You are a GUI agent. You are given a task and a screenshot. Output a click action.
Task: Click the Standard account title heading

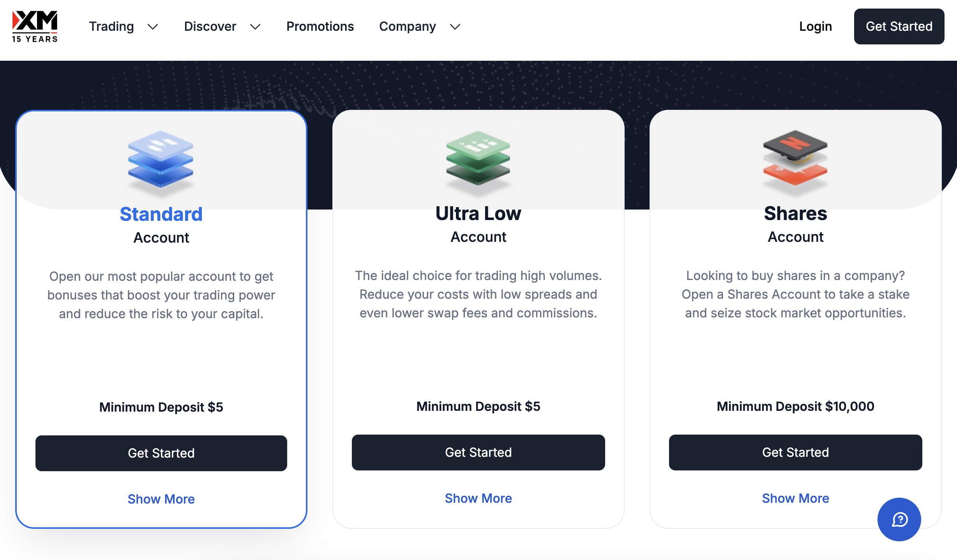[x=161, y=214]
